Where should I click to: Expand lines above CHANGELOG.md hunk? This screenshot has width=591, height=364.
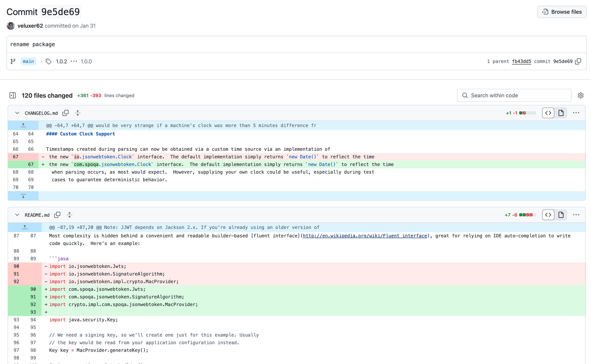pyautogui.click(x=23, y=125)
